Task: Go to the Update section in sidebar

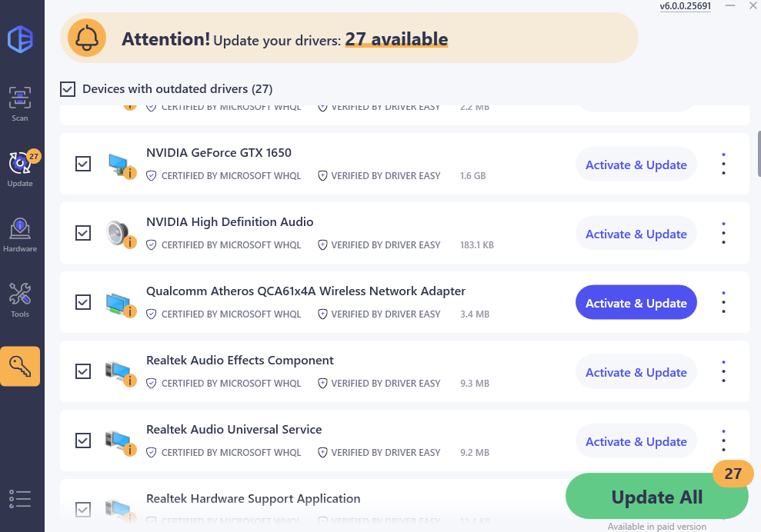Action: (x=20, y=169)
